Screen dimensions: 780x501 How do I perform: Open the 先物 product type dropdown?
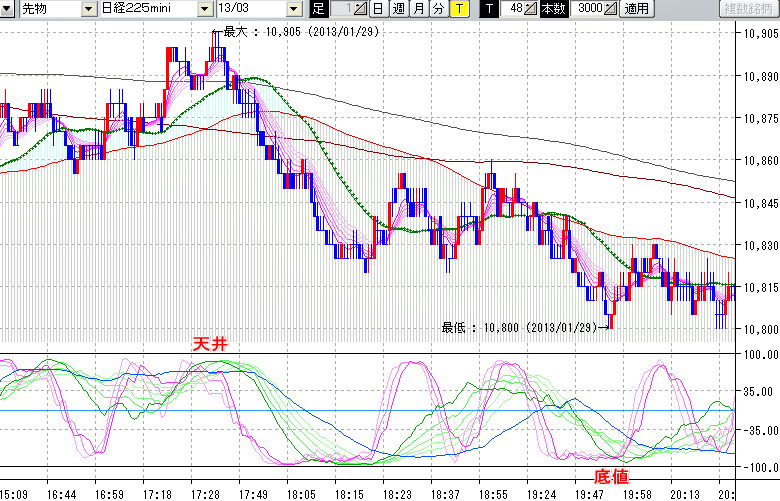pyautogui.click(x=89, y=9)
